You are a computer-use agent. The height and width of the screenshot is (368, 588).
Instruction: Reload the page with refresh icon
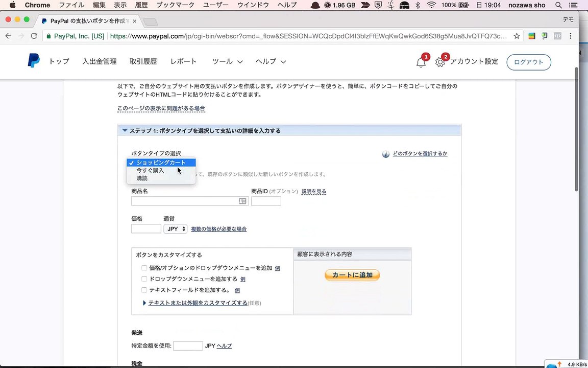34,36
